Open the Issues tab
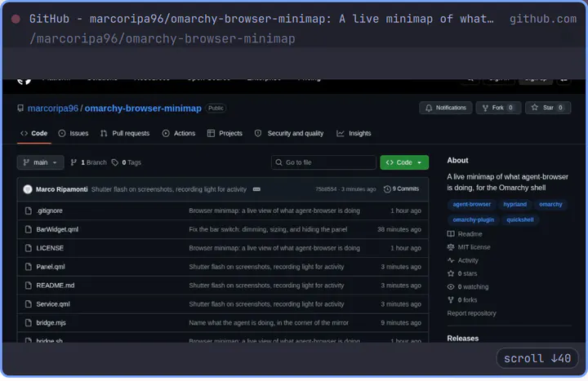 [73, 133]
